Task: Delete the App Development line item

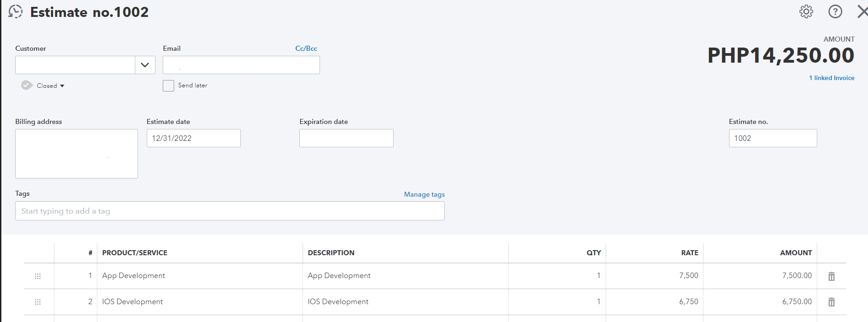Action: click(x=831, y=276)
